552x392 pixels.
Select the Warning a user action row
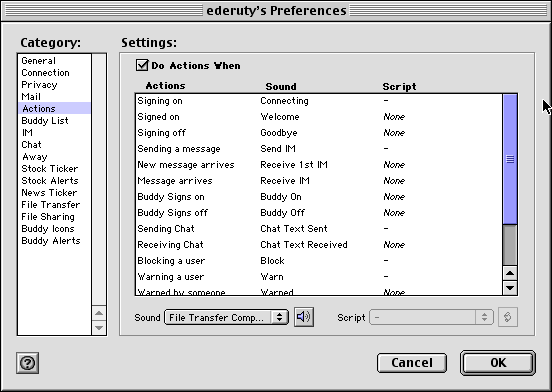point(319,277)
